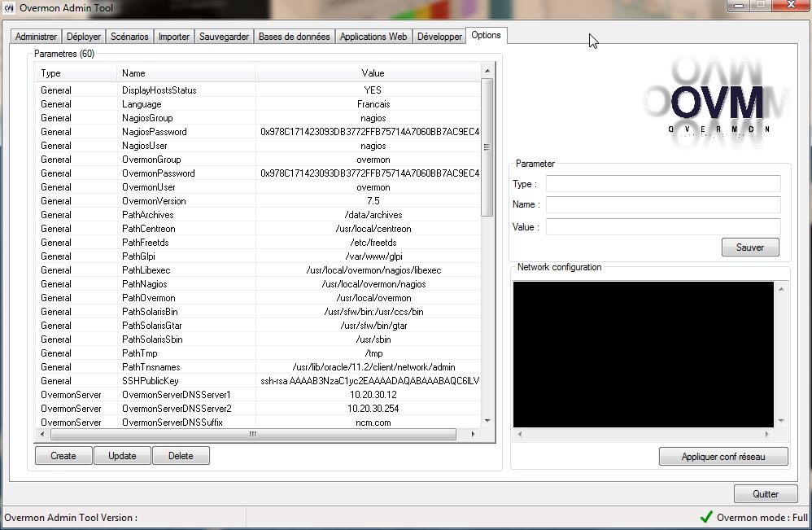Click the parameters list horizontal scrollbar thumb
Screen dimensions: 812x530
[x=253, y=434]
